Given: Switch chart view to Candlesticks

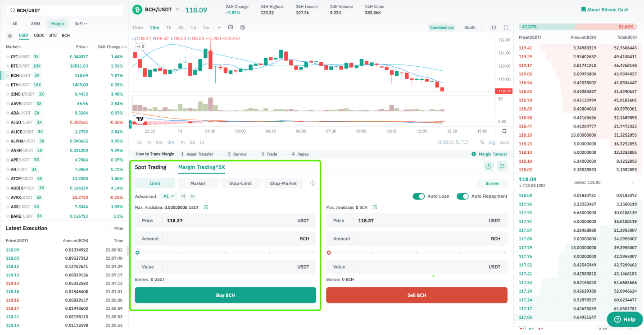Looking at the screenshot, I should tap(442, 28).
